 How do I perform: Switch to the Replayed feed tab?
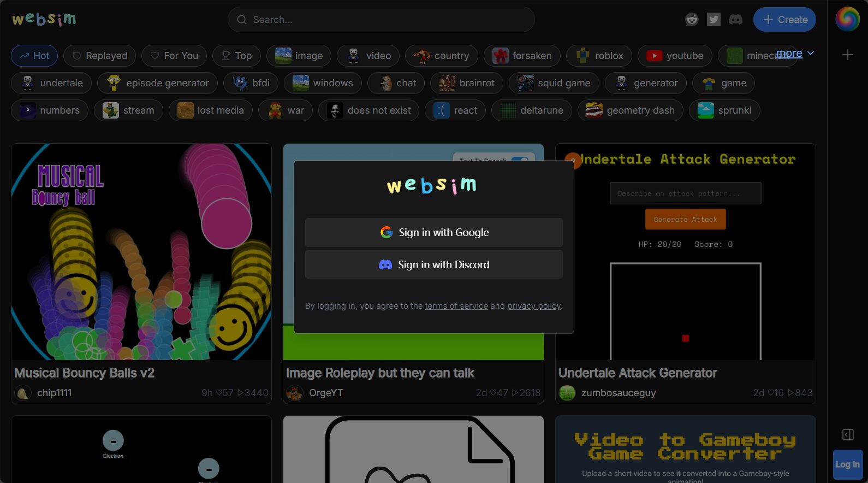99,56
